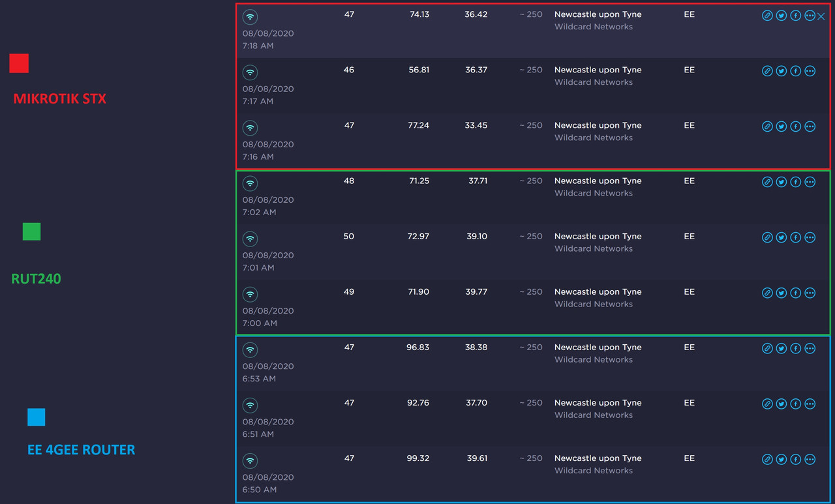Viewport: 835px width, 504px height.
Task: Click Newcastle upon Tyne server on 7:00 AM row
Action: [x=598, y=292]
